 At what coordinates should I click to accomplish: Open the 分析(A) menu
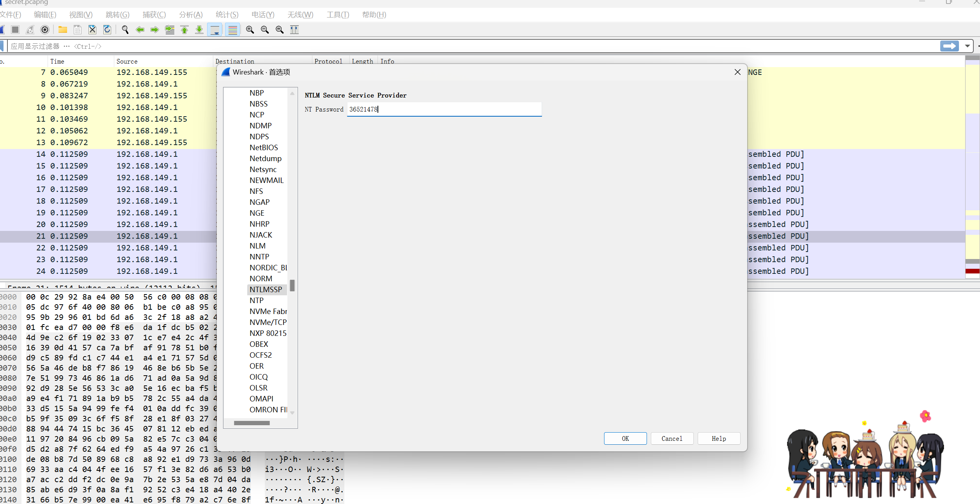click(x=191, y=15)
